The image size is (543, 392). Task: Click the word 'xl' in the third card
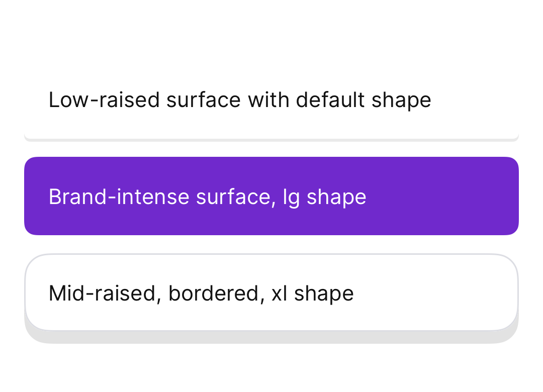(x=280, y=293)
